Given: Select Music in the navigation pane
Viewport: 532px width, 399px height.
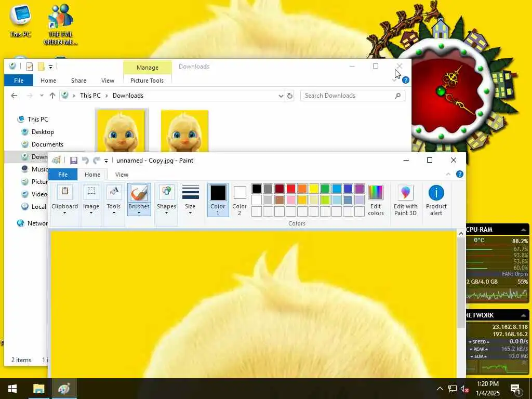Looking at the screenshot, I should [34, 169].
